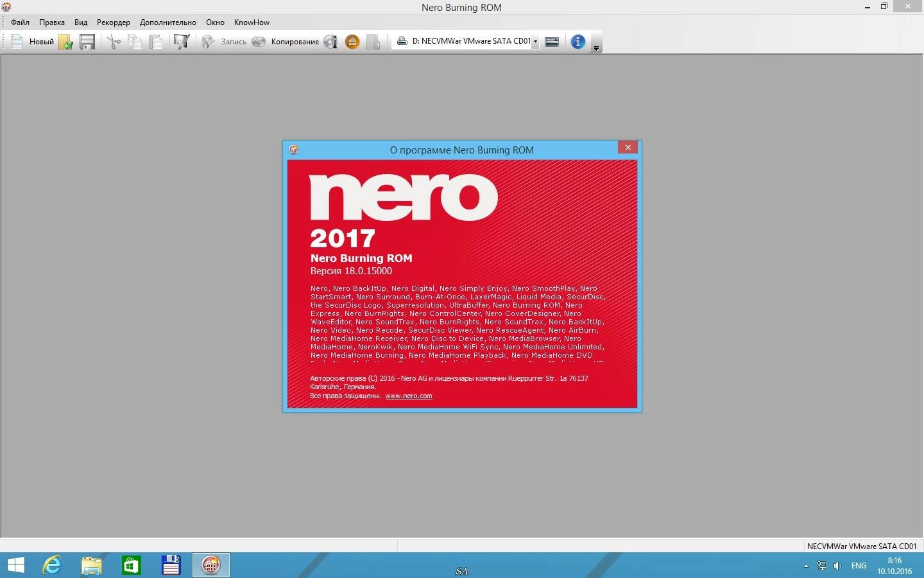Show hidden tray icons arrow
924x578 pixels.
coord(806,566)
